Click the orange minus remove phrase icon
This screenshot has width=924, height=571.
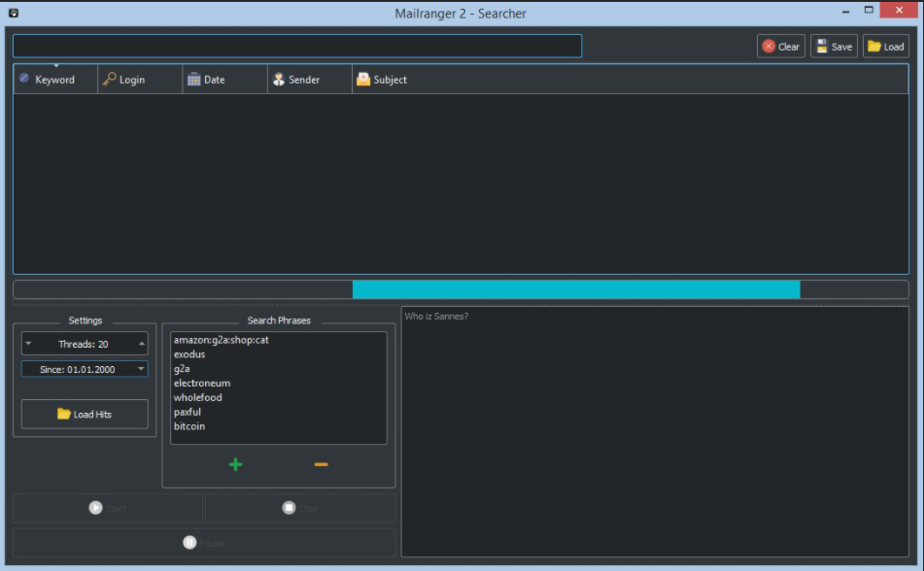tap(321, 464)
